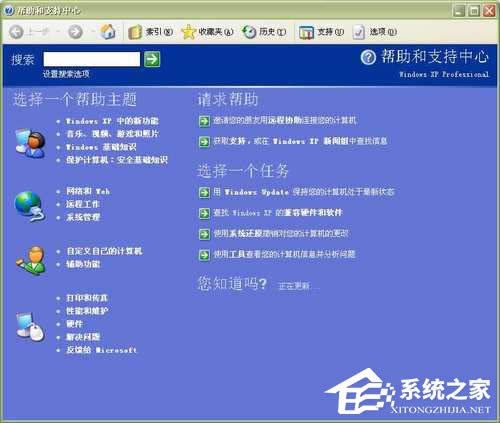The image size is (500, 423).
Task: Open the 远程协助 remote assistance link
Action: coord(285,120)
